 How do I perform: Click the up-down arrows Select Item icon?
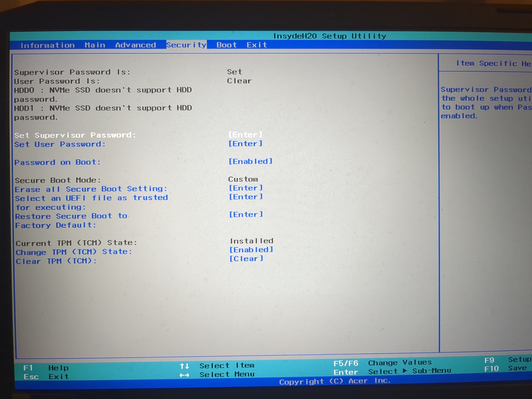click(x=185, y=366)
